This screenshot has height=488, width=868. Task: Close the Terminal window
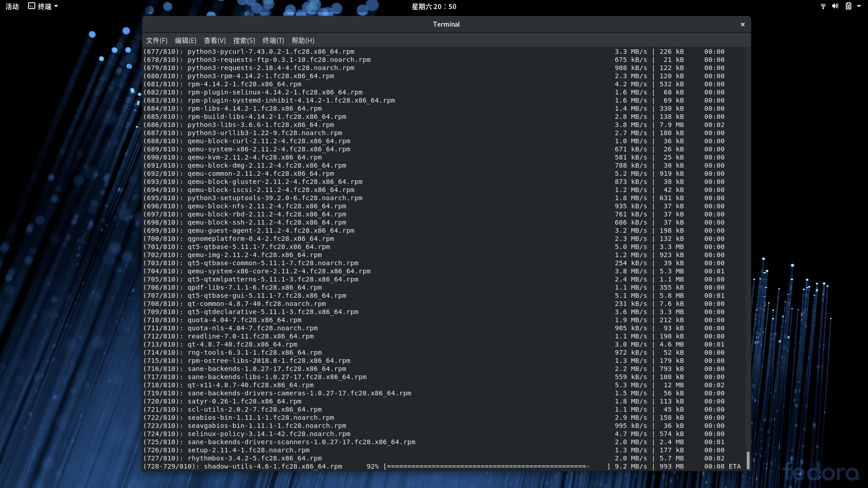742,24
